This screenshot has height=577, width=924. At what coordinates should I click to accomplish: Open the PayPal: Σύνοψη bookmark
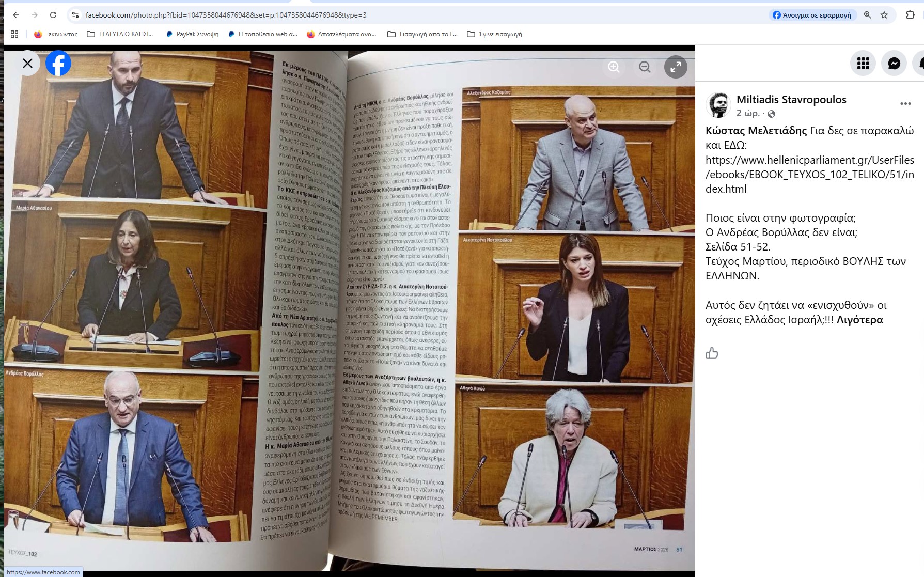[x=192, y=34]
